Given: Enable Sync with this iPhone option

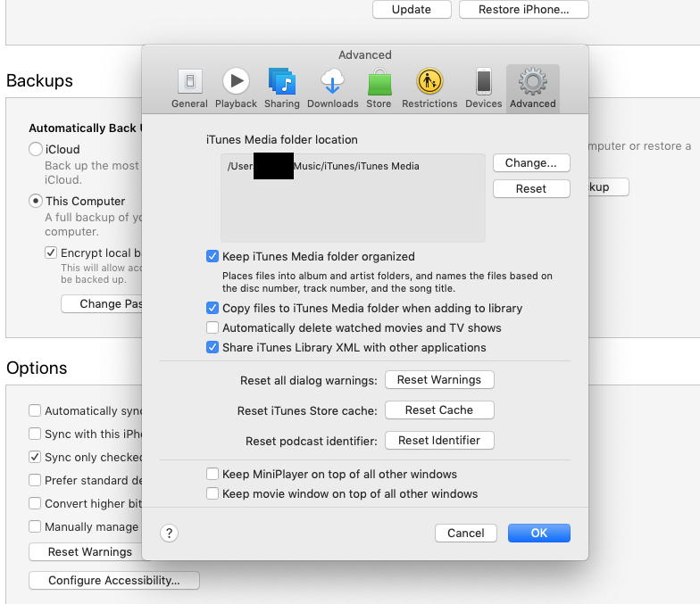Looking at the screenshot, I should click(x=35, y=434).
